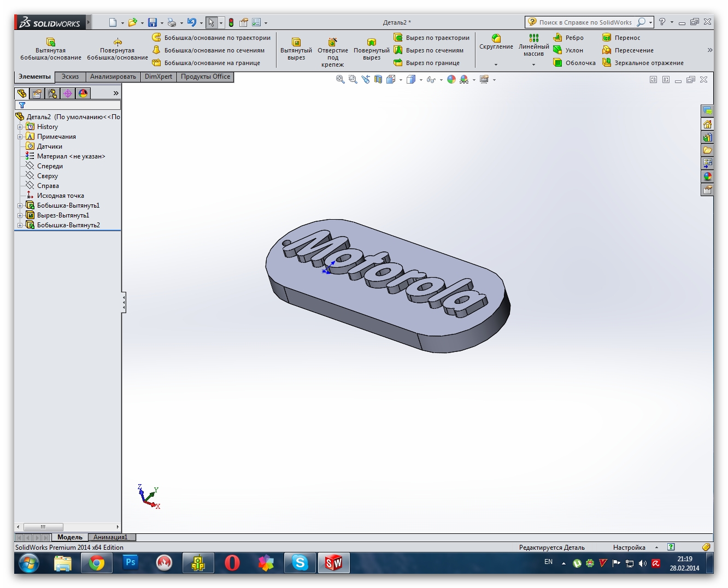Select Бобышка-Вытянуть2 in feature tree

(x=68, y=225)
